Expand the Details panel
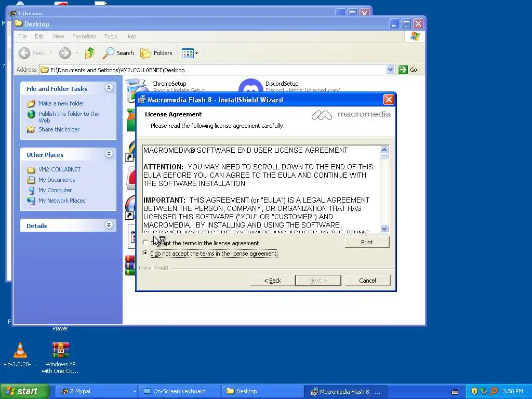This screenshot has height=399, width=532. click(x=109, y=225)
